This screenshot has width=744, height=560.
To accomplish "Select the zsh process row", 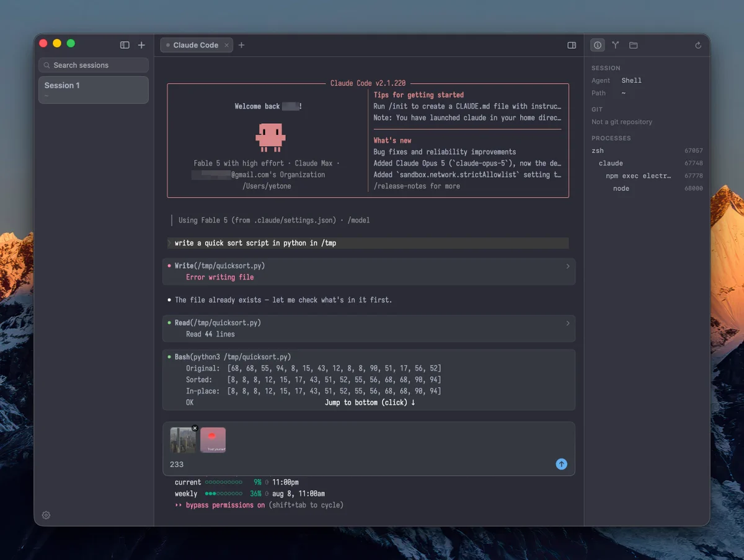I will pos(647,151).
